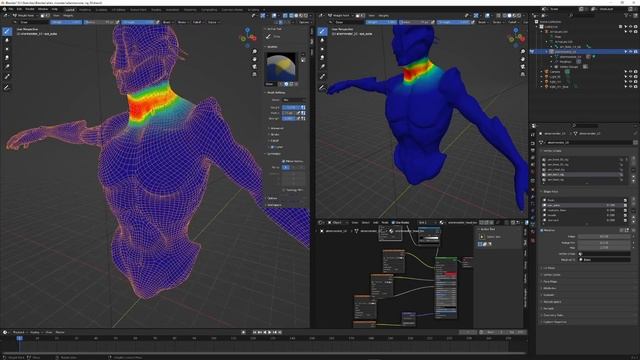The width and height of the screenshot is (640, 360).
Task: Collapse the Collection tree in outliner
Action: [x=537, y=27]
